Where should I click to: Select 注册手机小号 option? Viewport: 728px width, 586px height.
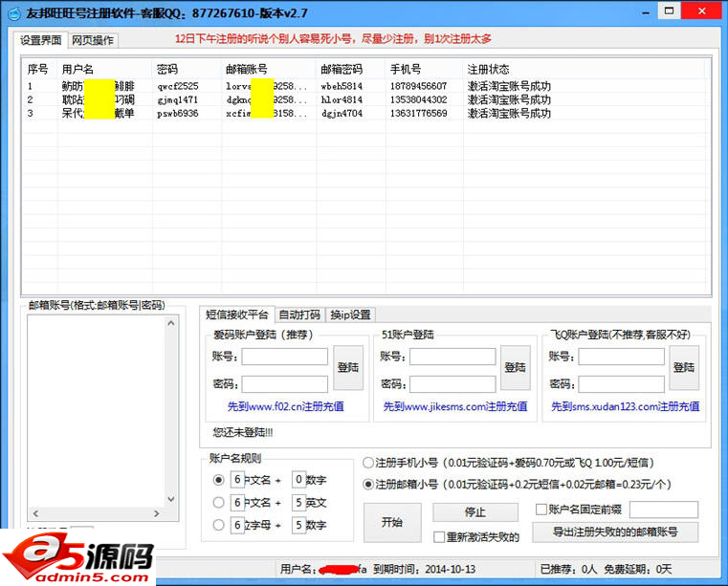[x=368, y=463]
